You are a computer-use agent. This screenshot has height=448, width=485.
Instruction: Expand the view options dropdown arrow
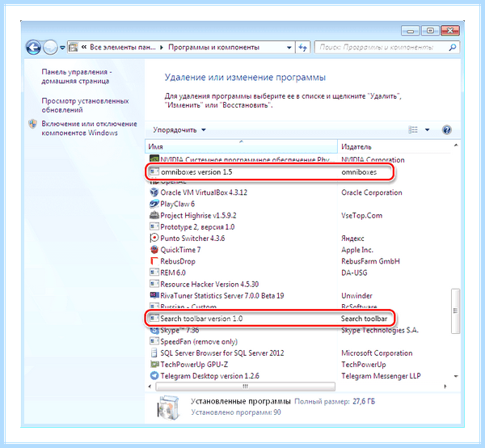[x=427, y=129]
